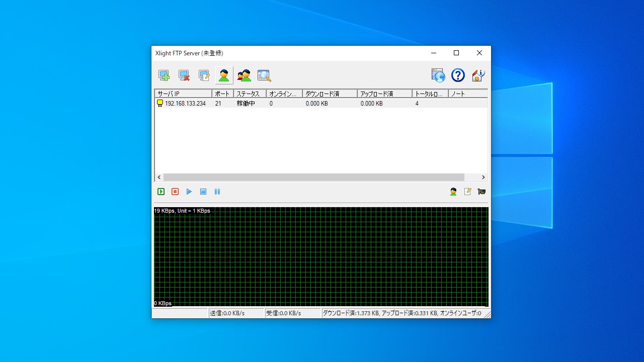
Task: Click the small notepad edit icon
Action: [x=467, y=192]
